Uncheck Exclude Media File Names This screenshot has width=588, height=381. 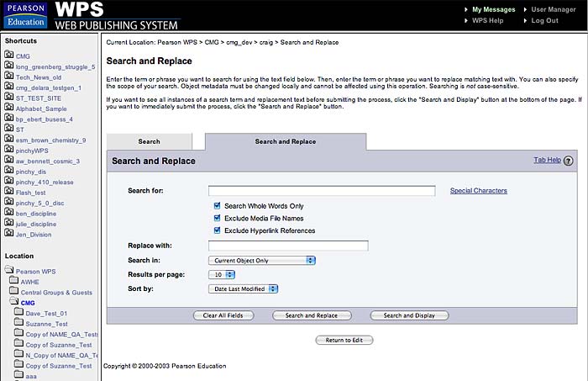(217, 218)
